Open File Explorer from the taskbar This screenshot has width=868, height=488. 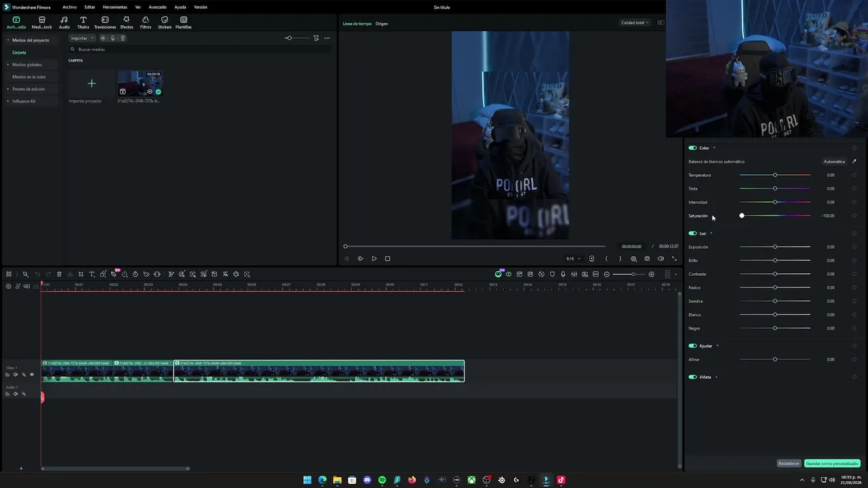pyautogui.click(x=337, y=480)
